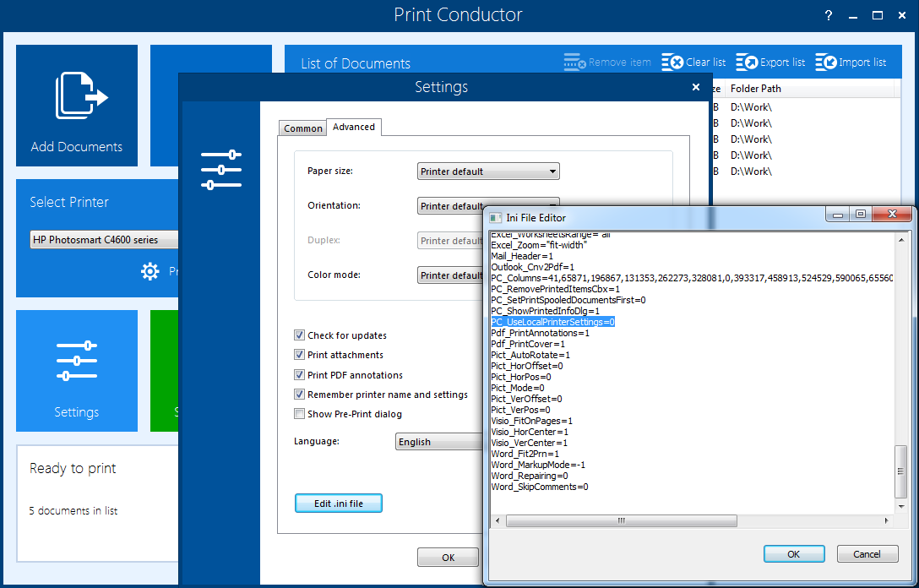Screen dimensions: 919x588
Task: Click the Edit .ini file button
Action: coord(338,504)
